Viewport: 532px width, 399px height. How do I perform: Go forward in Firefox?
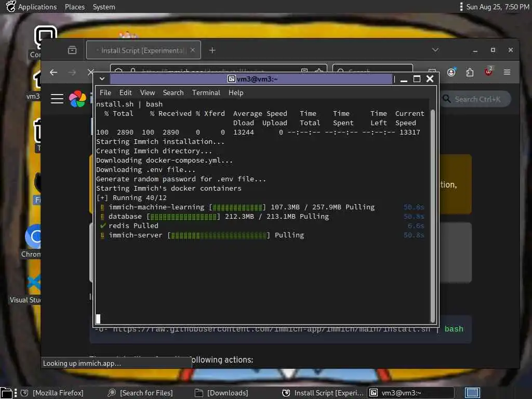point(72,72)
